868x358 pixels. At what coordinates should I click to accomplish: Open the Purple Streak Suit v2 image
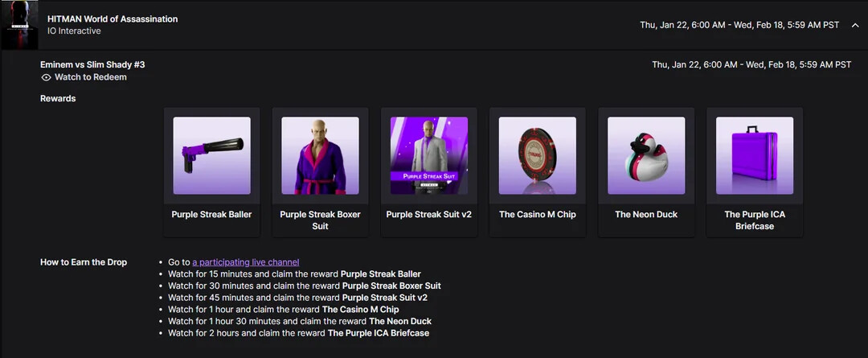coord(429,155)
